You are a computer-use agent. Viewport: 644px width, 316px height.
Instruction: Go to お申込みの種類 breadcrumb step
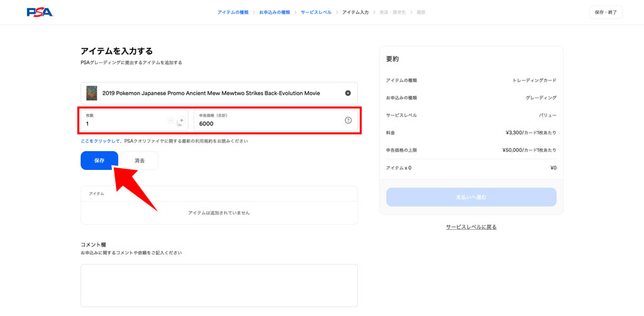pyautogui.click(x=274, y=13)
